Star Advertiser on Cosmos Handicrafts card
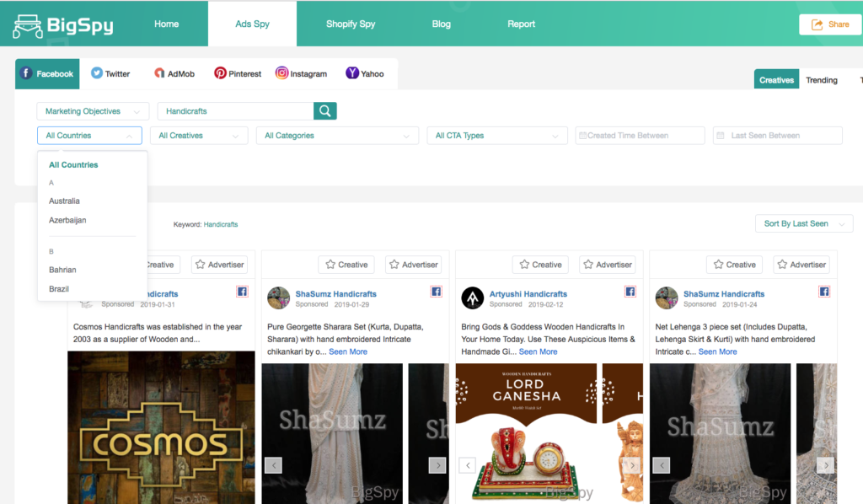The height and width of the screenshot is (504, 863). (x=220, y=265)
